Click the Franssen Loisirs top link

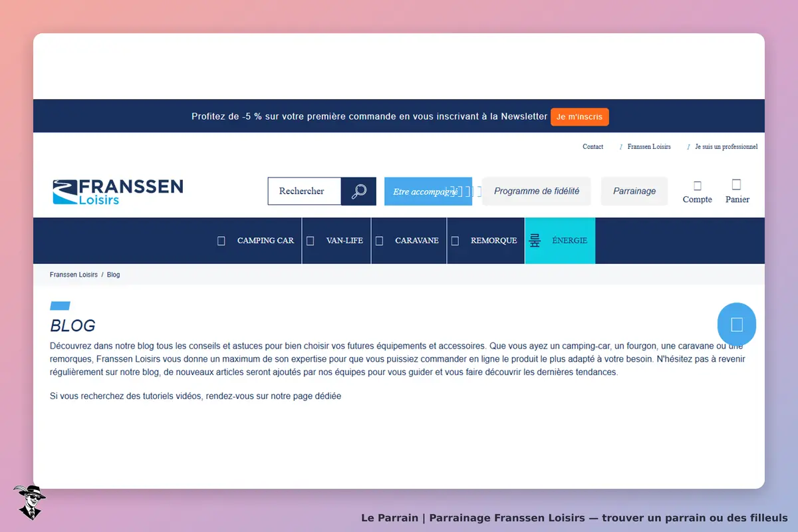click(x=649, y=147)
